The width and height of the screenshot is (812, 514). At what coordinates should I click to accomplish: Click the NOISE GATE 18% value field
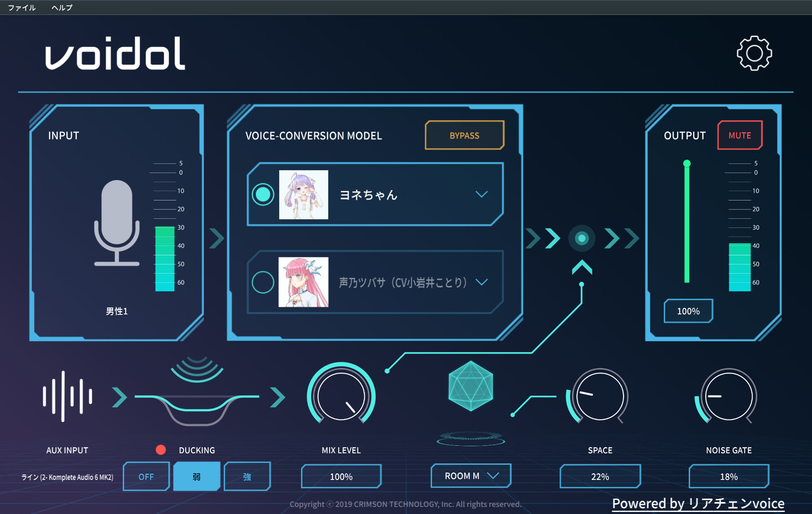click(729, 477)
